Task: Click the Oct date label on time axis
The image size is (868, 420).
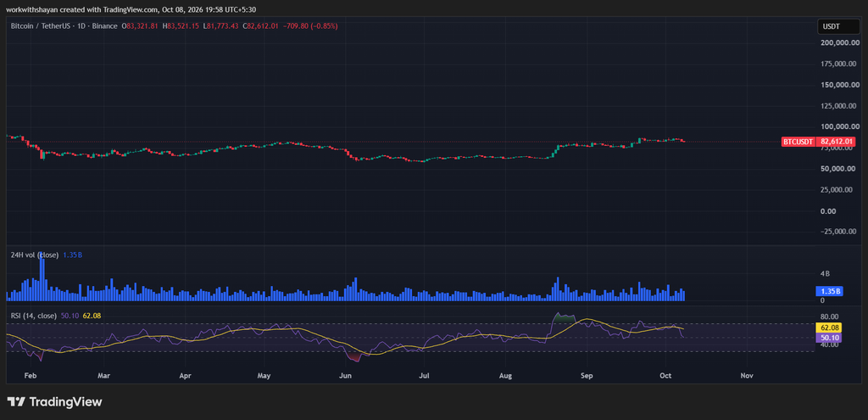Action: (x=665, y=376)
